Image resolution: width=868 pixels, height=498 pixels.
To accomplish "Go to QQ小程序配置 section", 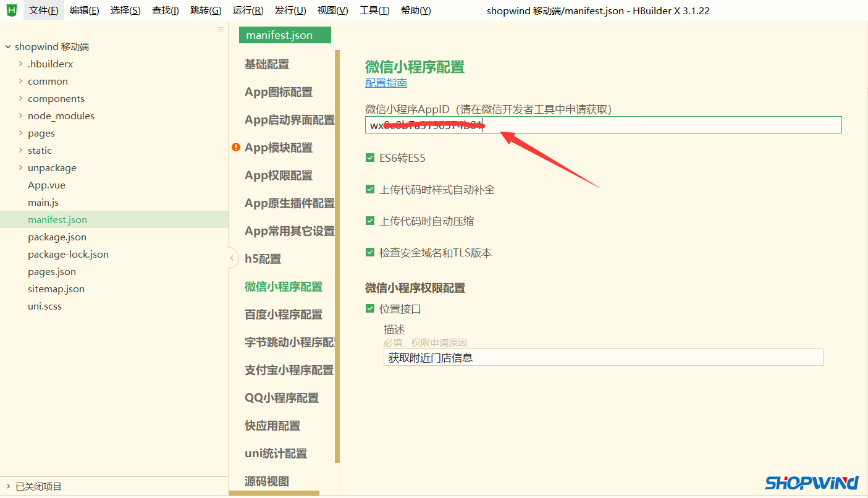I will [x=282, y=398].
